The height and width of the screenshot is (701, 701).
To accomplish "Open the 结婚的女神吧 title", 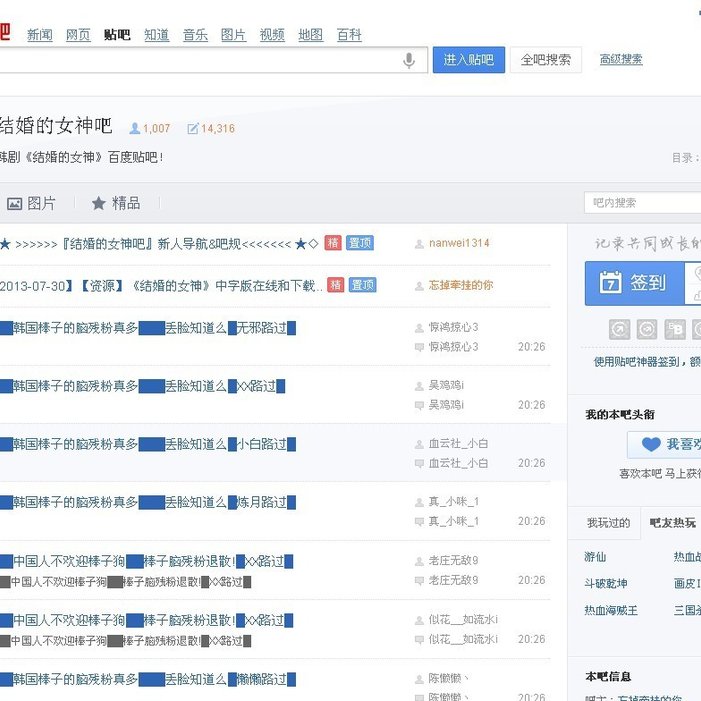I will click(x=56, y=126).
